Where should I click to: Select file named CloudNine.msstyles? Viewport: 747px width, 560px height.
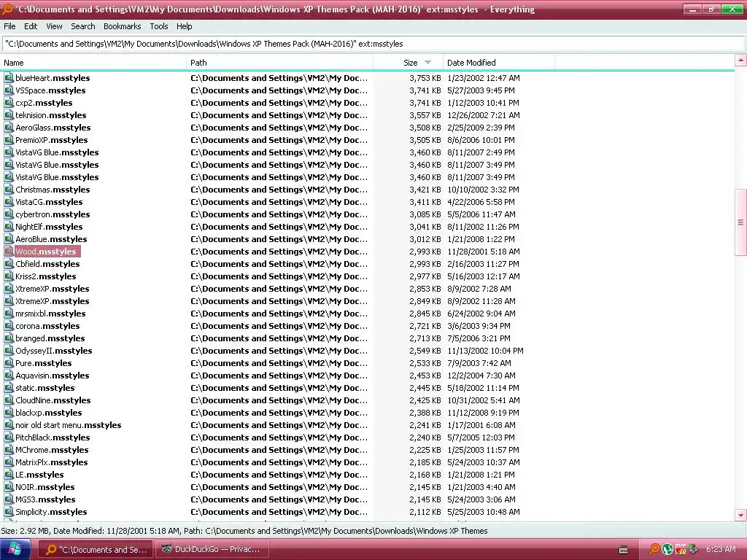53,400
